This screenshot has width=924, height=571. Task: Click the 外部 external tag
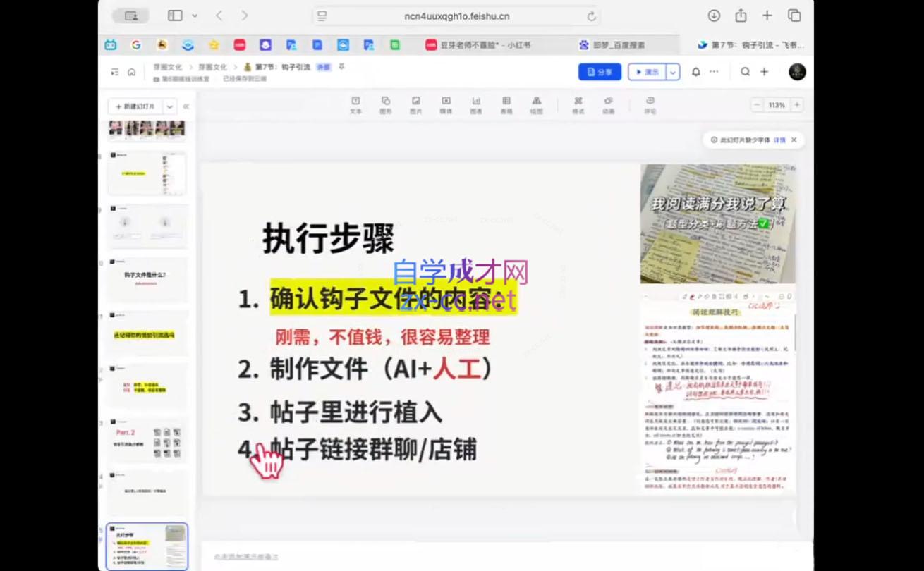[323, 67]
